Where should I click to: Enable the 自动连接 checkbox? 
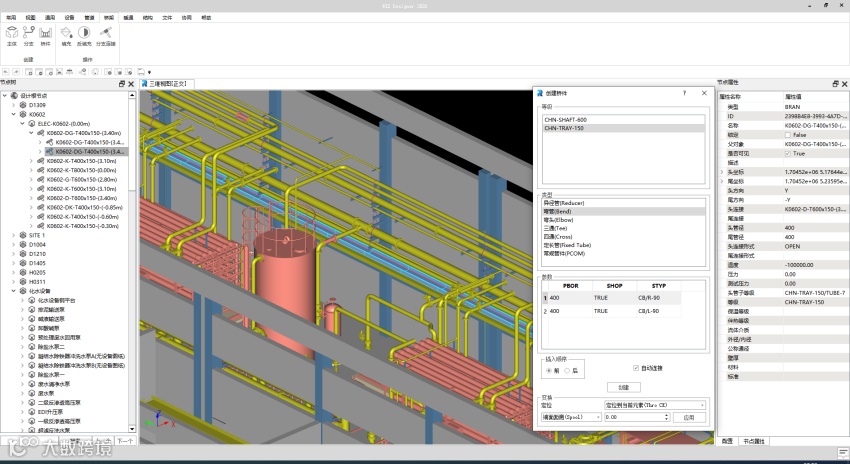tap(637, 368)
